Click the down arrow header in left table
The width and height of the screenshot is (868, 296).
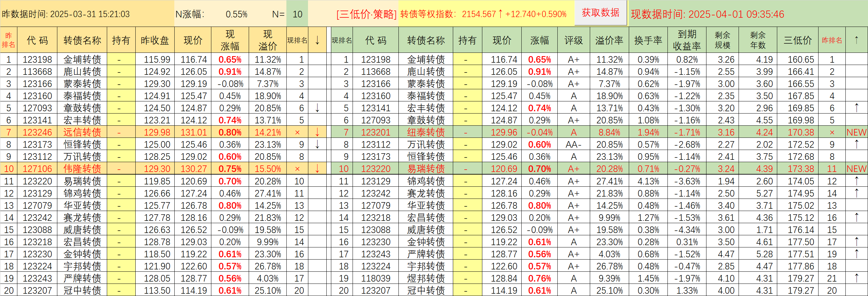pyautogui.click(x=317, y=40)
